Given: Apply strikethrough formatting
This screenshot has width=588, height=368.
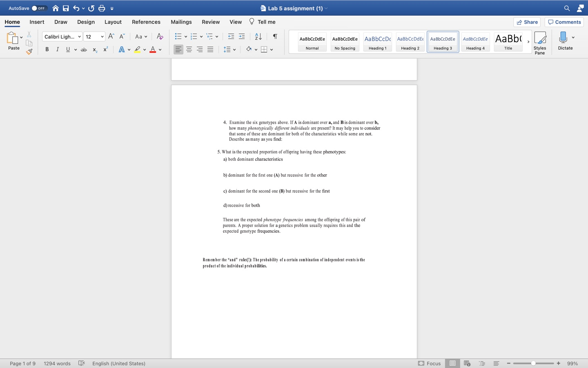Looking at the screenshot, I should coord(84,49).
